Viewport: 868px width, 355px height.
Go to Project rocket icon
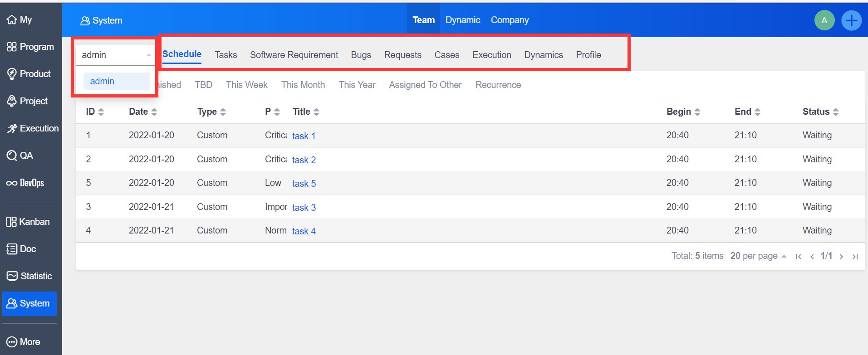[12, 101]
